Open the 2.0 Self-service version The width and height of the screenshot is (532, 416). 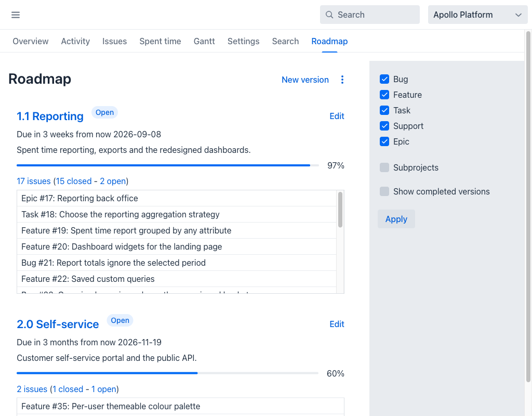click(x=58, y=324)
